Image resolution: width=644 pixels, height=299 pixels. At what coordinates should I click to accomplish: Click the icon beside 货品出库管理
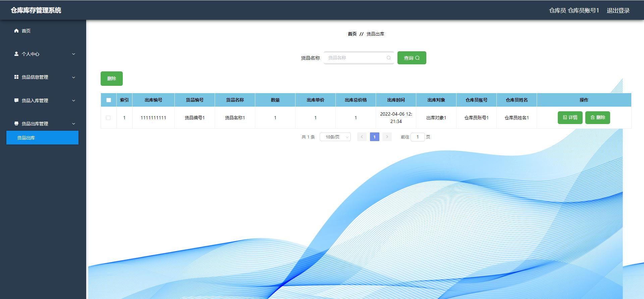coord(16,123)
